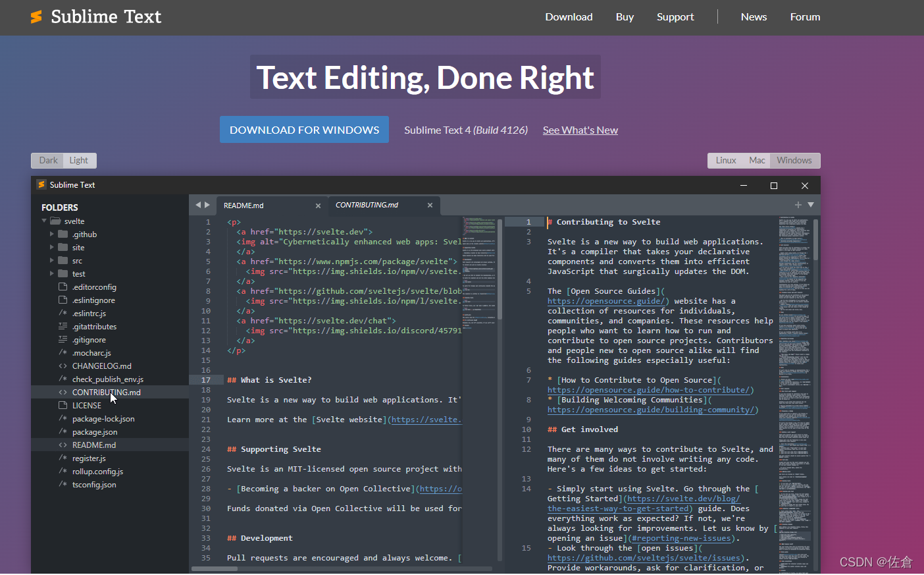Image resolution: width=924 pixels, height=575 pixels.
Task: Click the CHANGELOG.md markup icon
Action: click(63, 366)
